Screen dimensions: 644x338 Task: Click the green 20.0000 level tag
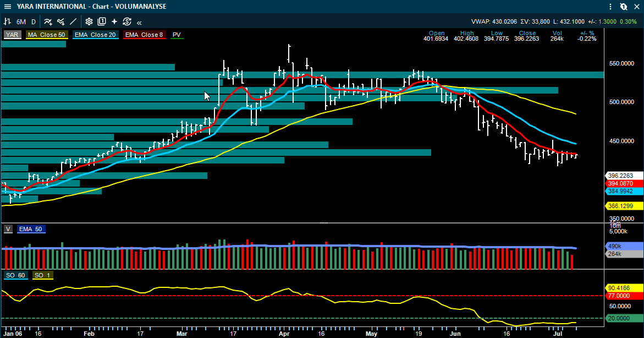(x=624, y=318)
